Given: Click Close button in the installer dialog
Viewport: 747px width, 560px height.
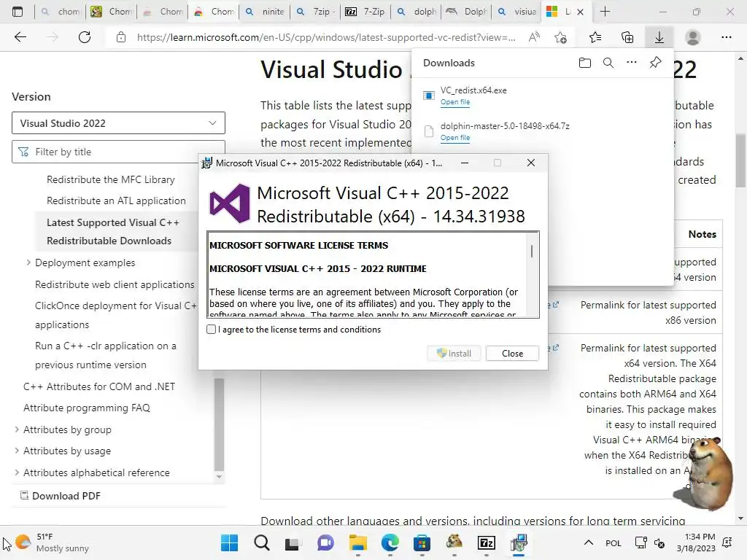Looking at the screenshot, I should click(x=512, y=354).
